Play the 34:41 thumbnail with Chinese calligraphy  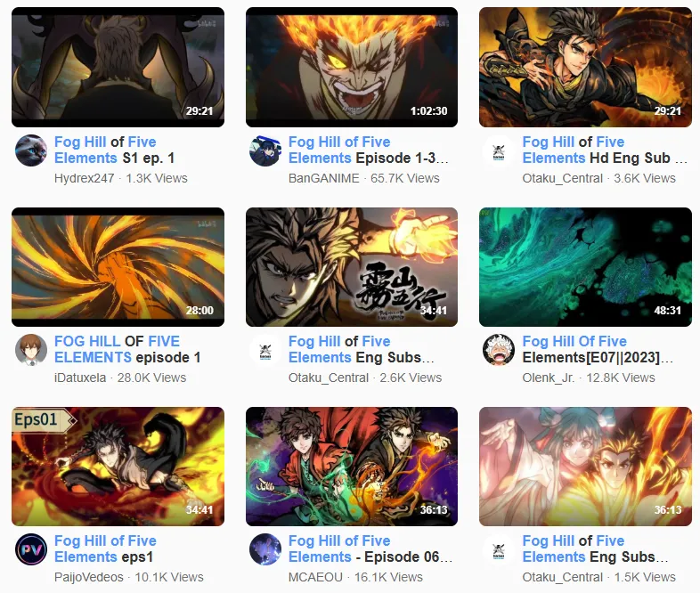tap(352, 267)
